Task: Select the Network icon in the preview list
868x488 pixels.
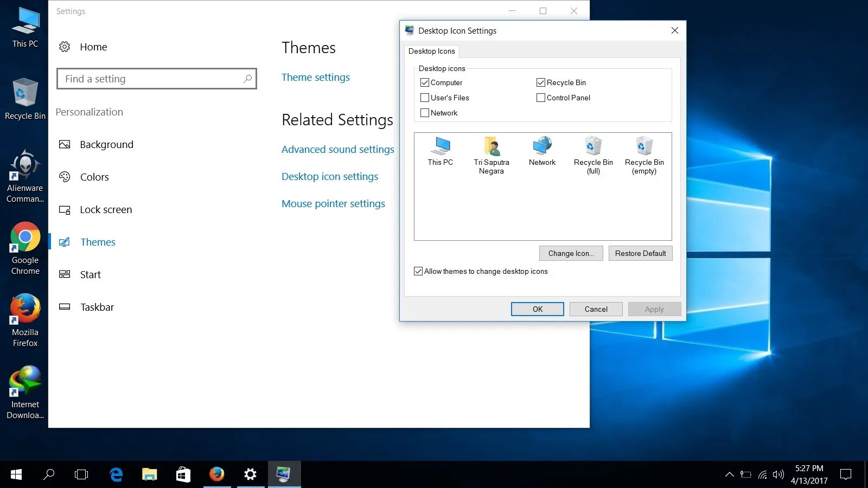Action: pyautogui.click(x=542, y=151)
